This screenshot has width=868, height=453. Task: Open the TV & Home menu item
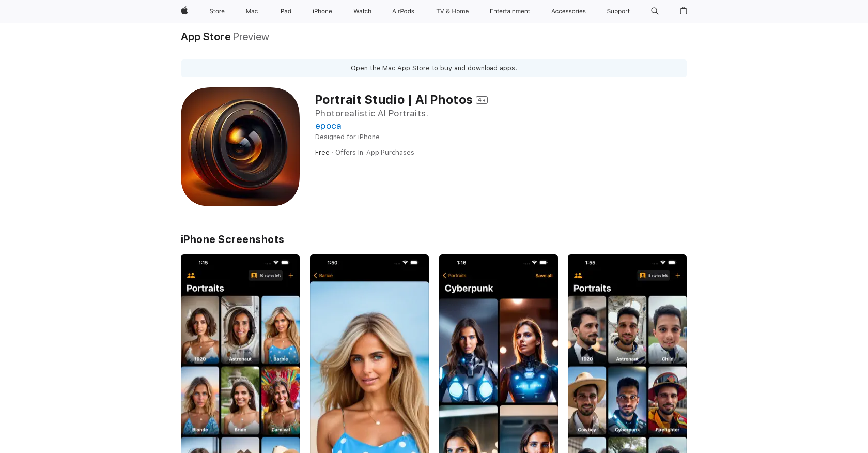[453, 11]
